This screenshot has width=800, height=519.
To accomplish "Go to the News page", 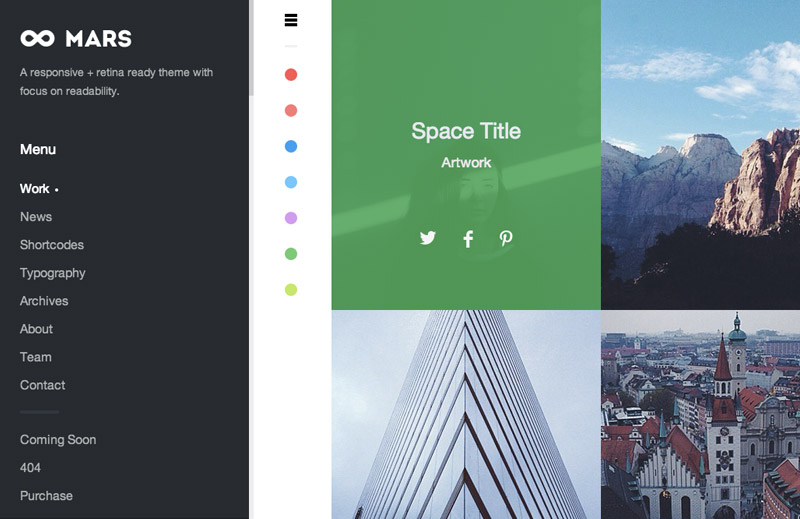I will [x=36, y=217].
